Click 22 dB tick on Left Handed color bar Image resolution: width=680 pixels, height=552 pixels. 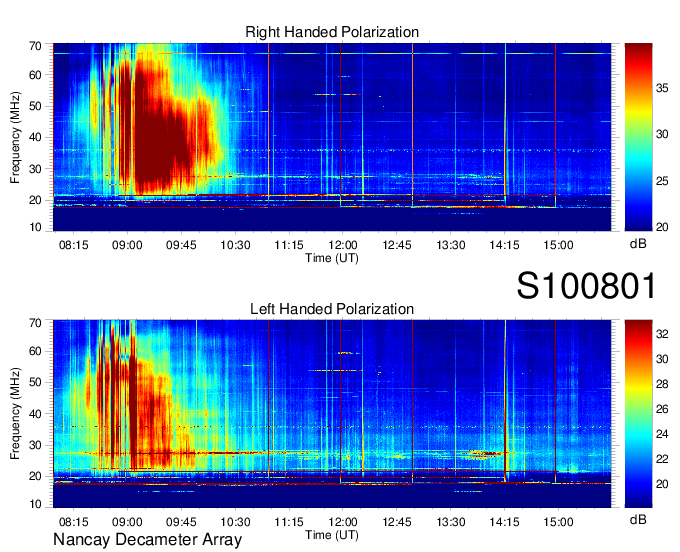coord(662,459)
